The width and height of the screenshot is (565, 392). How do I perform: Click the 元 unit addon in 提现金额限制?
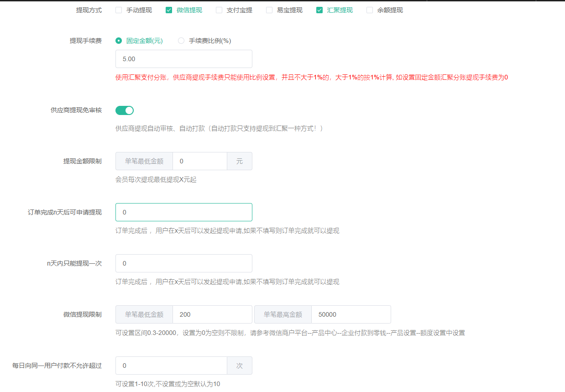240,161
